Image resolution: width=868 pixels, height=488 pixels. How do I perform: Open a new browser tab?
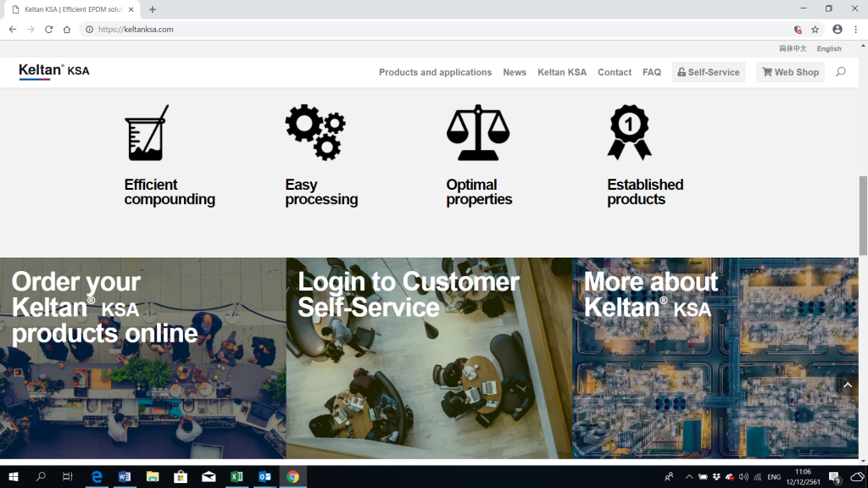[x=153, y=9]
